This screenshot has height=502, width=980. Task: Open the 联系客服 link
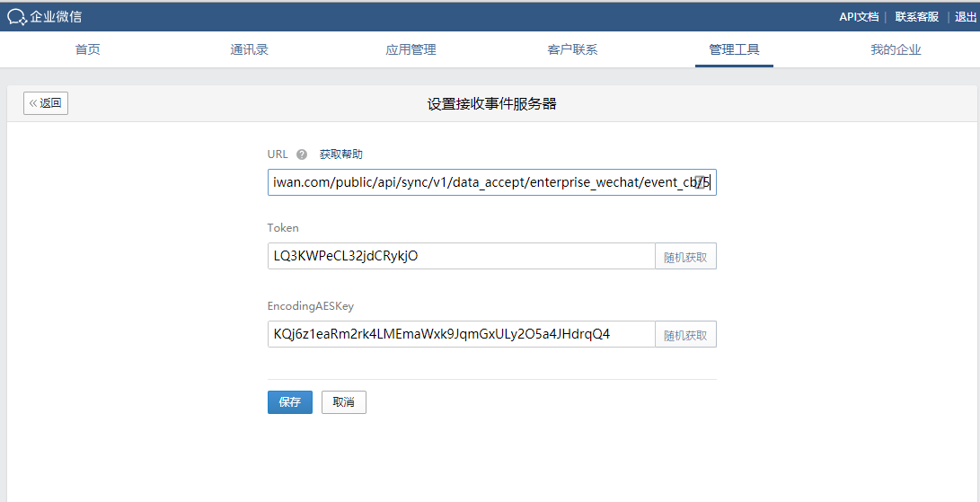coord(916,17)
